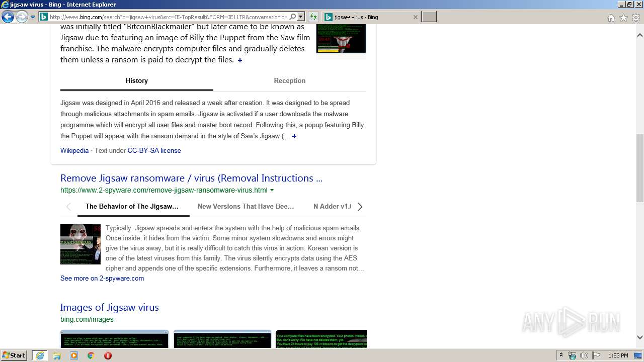Screen dimensions: 644x362
Task: Select the 'N Adder v1.0' tab
Action: coord(332,206)
